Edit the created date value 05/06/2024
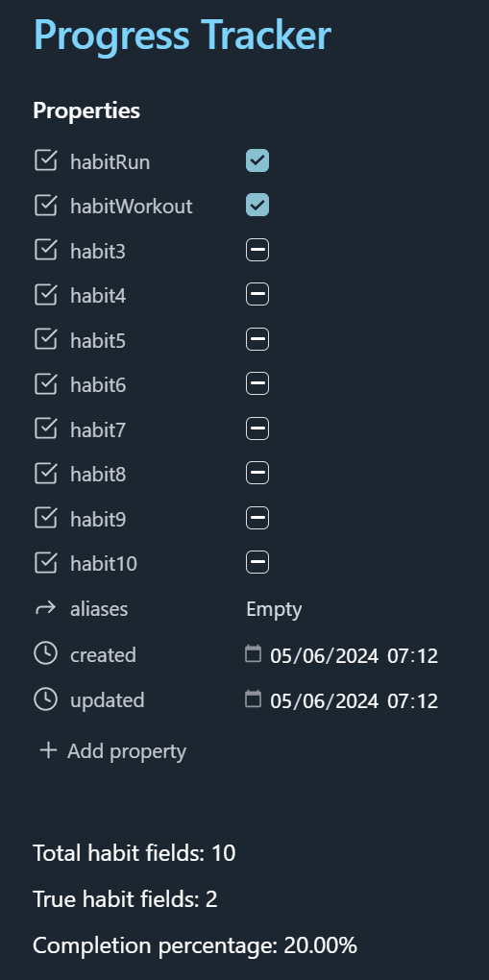 [x=324, y=655]
